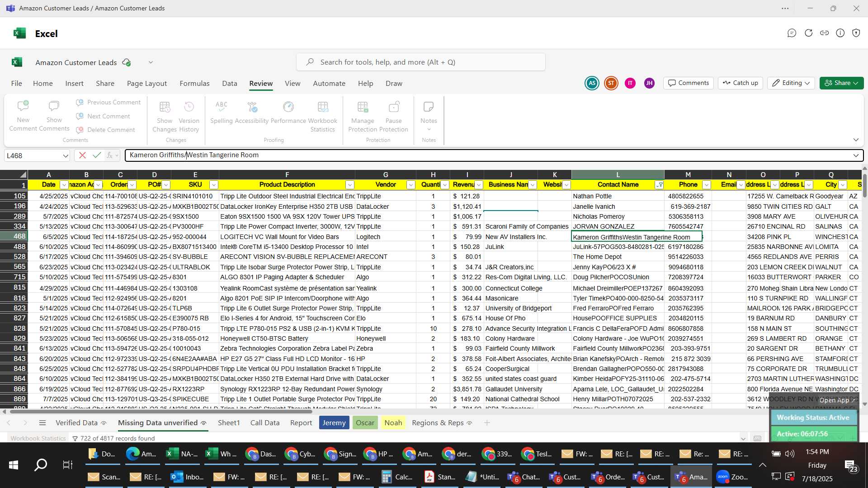Open the Show Comments pane

tap(54, 116)
